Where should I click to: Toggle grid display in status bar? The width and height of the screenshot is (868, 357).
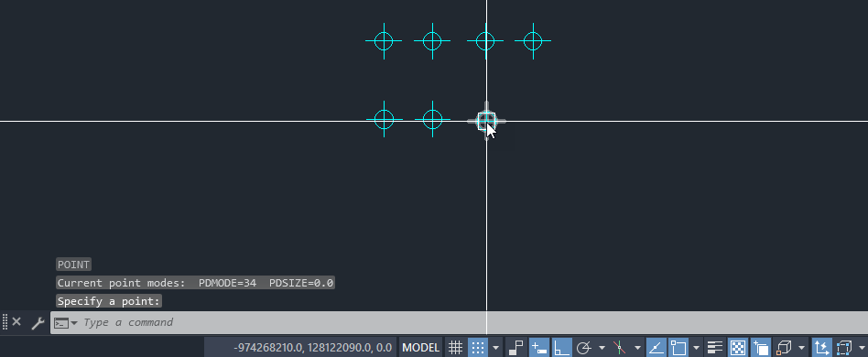455,348
